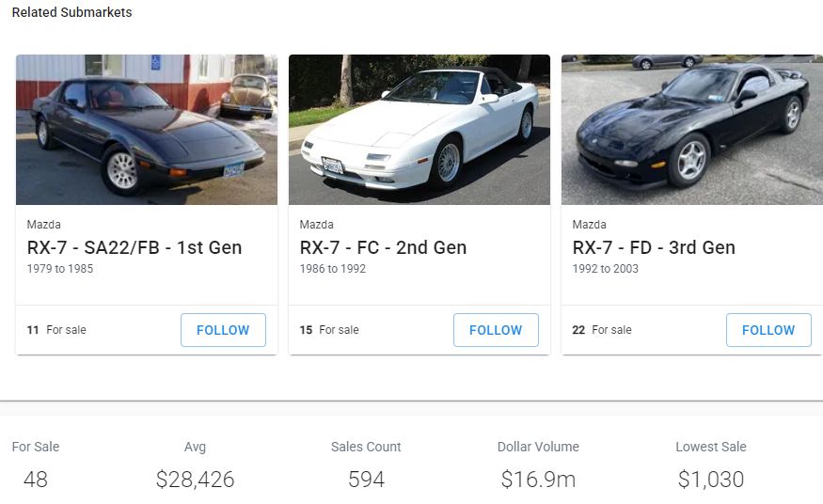Image resolution: width=823 pixels, height=504 pixels.
Task: Select the Avg $28,426 statistic
Action: pos(195,465)
